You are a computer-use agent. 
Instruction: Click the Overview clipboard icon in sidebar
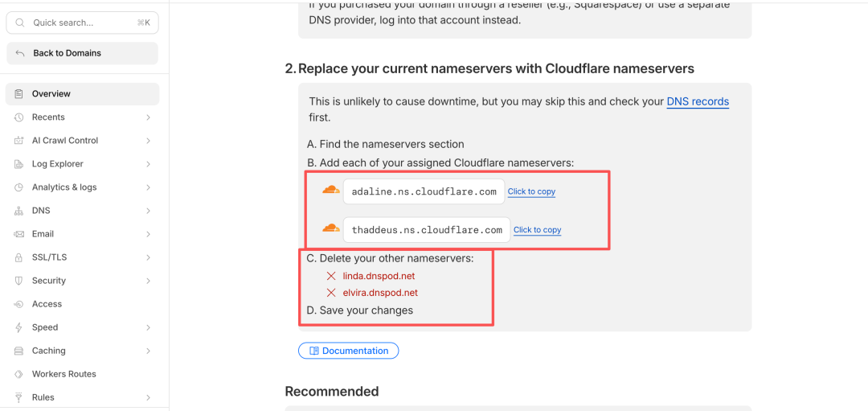click(18, 93)
